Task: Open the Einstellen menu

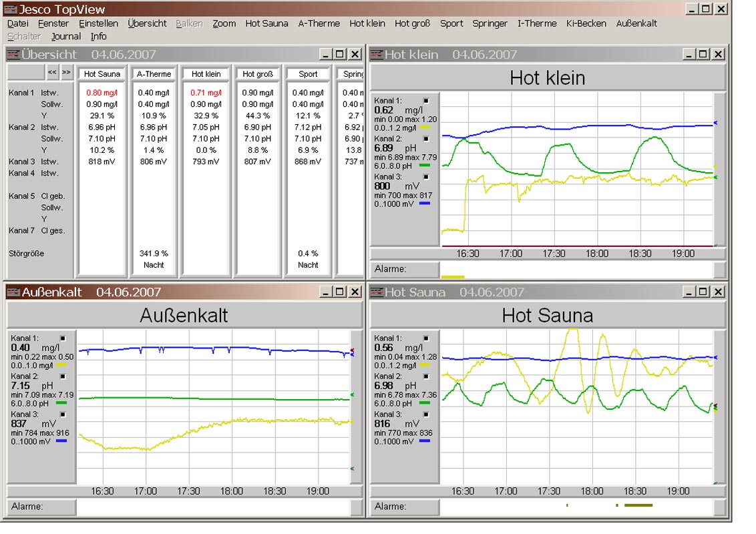Action: [98, 22]
